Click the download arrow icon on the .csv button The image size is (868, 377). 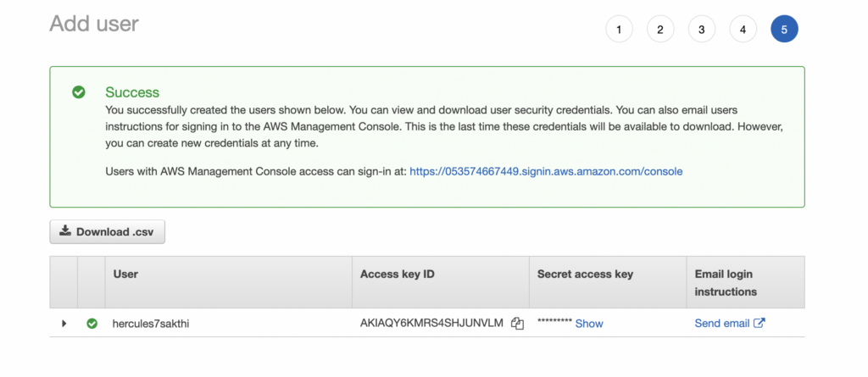[65, 231]
